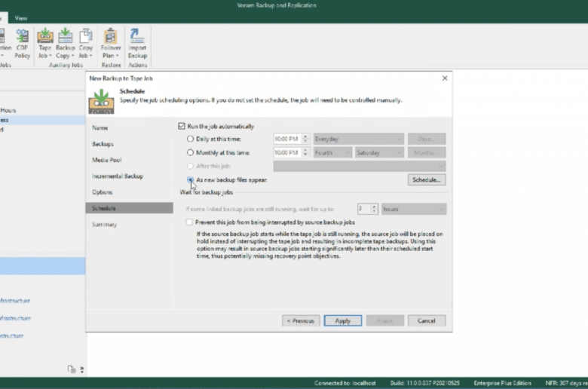
Task: Click 'Connected to: localhost' status text
Action: point(345,383)
